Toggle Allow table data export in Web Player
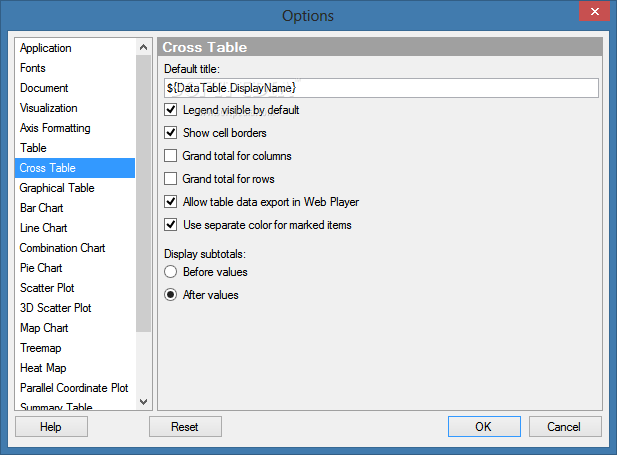This screenshot has height=455, width=617. [170, 202]
